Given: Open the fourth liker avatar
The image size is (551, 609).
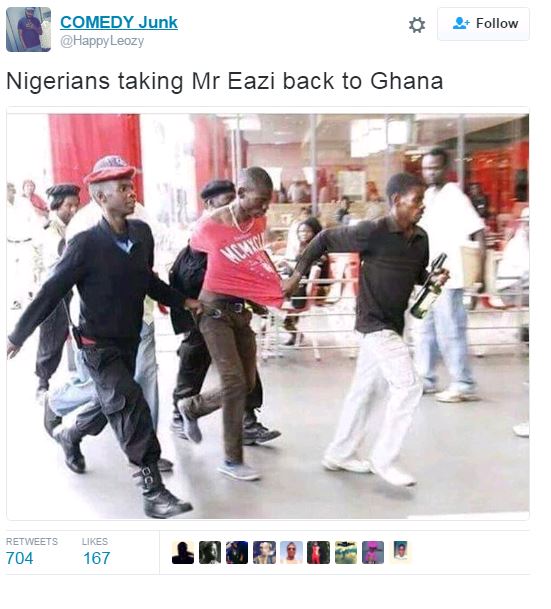Looking at the screenshot, I should click(x=264, y=552).
